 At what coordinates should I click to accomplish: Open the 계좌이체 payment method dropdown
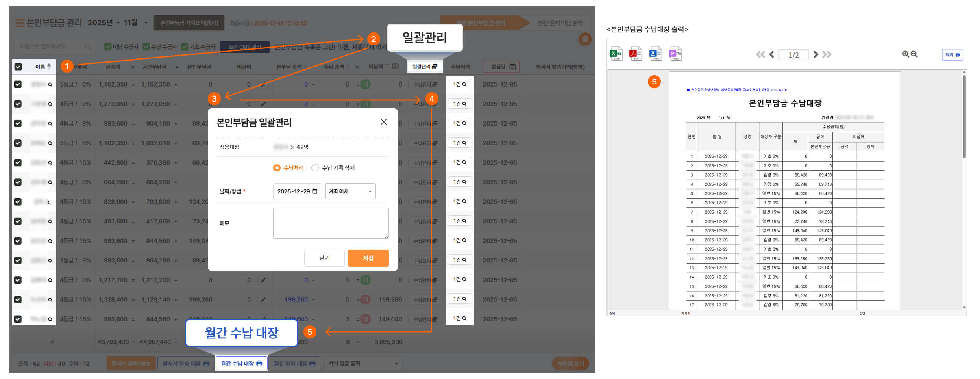pos(350,191)
